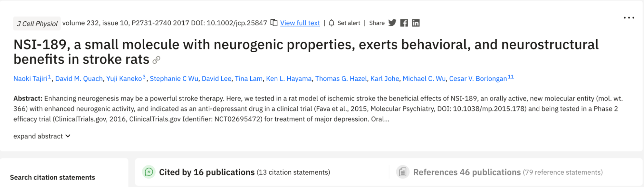Open author Cesar V. Borlongan's page

(478, 79)
